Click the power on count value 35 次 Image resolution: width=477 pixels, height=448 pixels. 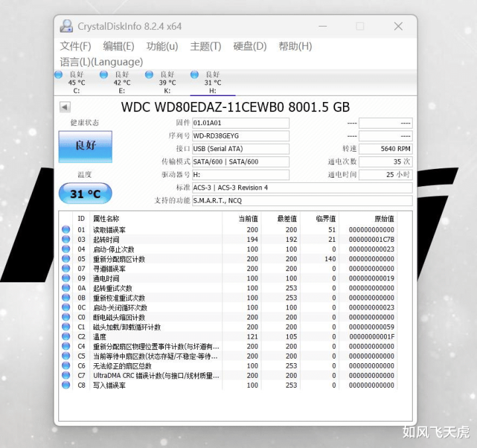[x=385, y=162]
